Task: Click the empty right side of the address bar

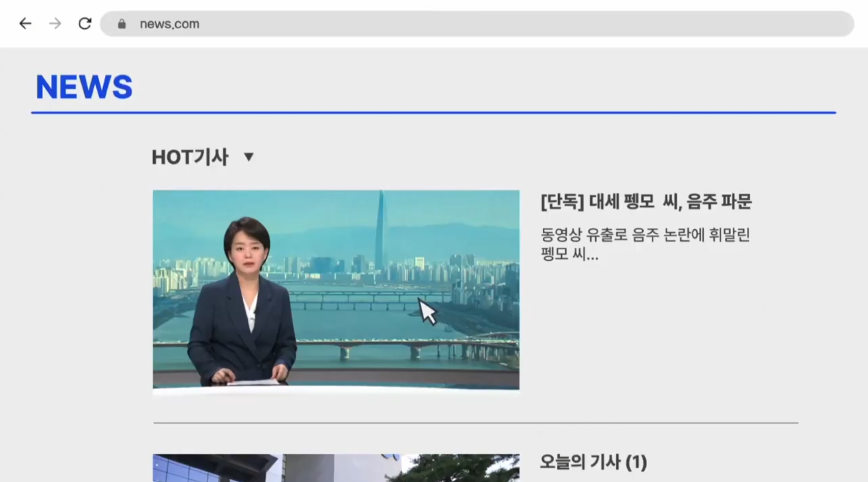Action: coord(591,24)
